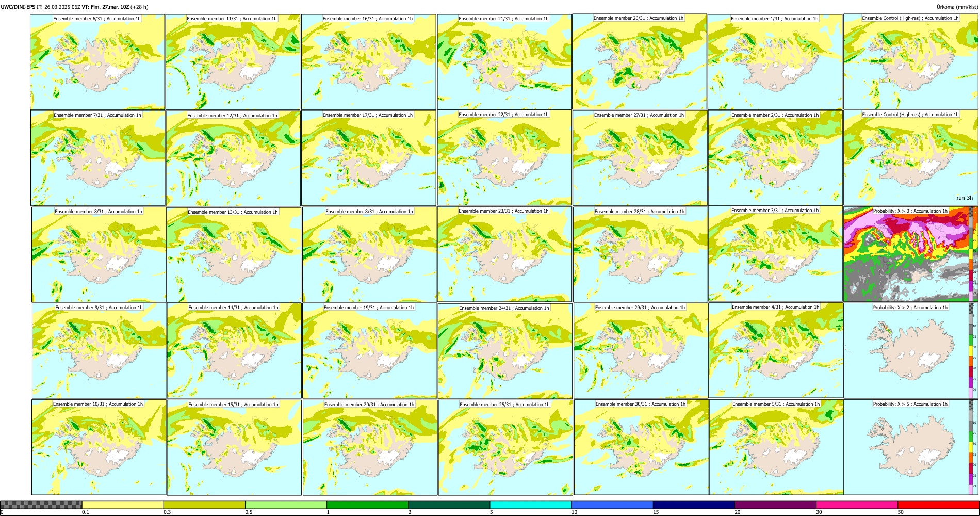This screenshot has height=516, width=980.
Task: Pick the pale yellow 0.1–0.3 legend swatch
Action: click(123, 505)
